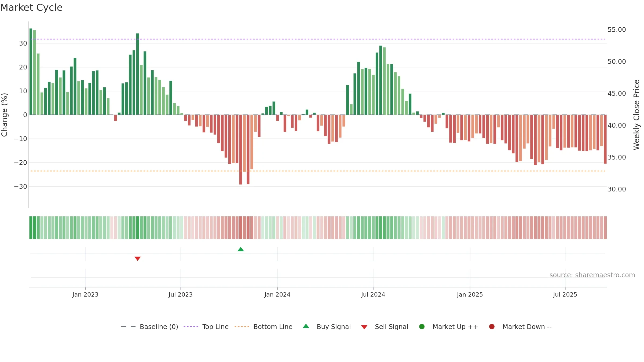Click the Weekly Close Price axis title
Viewport: 644px width, 362px height.
coord(636,115)
